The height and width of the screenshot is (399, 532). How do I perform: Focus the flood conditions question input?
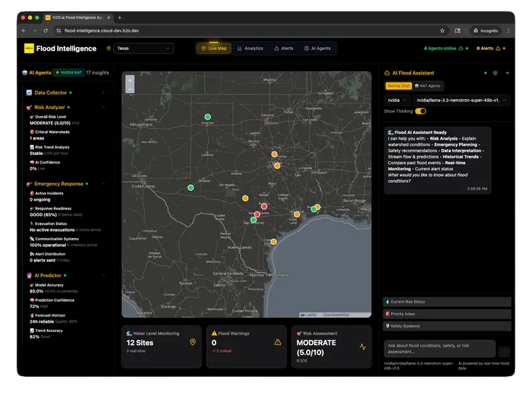(440, 348)
